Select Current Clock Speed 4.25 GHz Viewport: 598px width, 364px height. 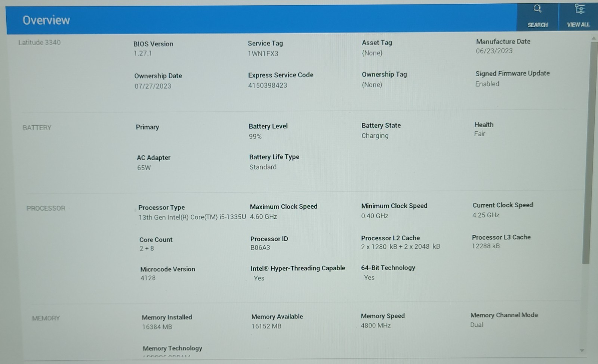pos(486,215)
